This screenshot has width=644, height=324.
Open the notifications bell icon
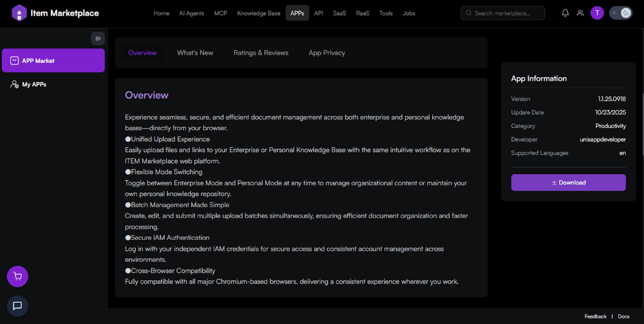[565, 13]
